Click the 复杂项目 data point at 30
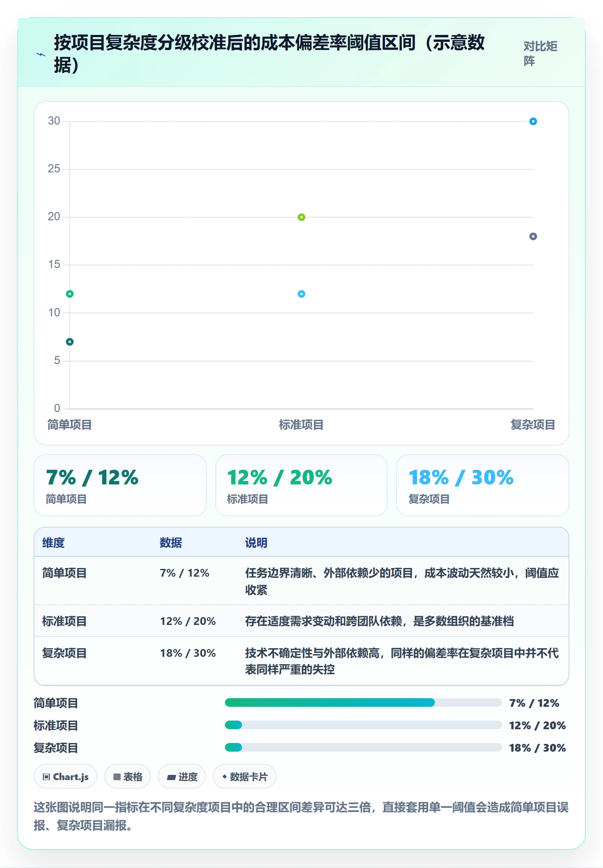This screenshot has height=868, width=603. tap(533, 122)
